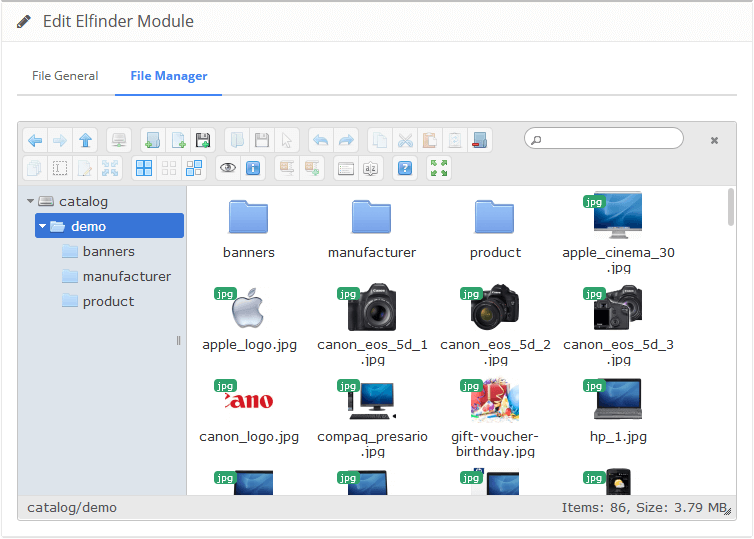Click inside the file search field
The width and height of the screenshot is (754, 539).
(x=604, y=138)
